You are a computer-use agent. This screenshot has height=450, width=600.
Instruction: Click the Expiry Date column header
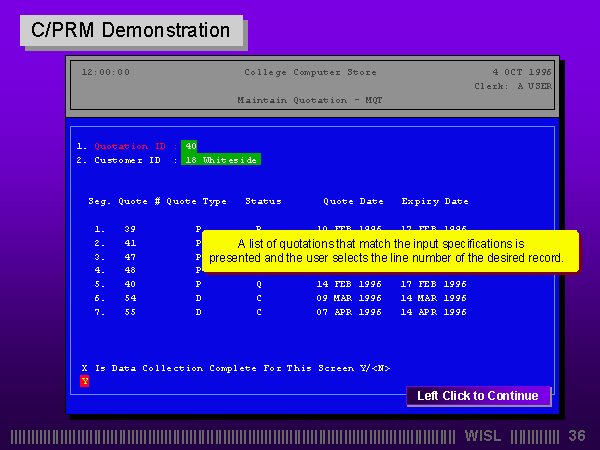[434, 201]
